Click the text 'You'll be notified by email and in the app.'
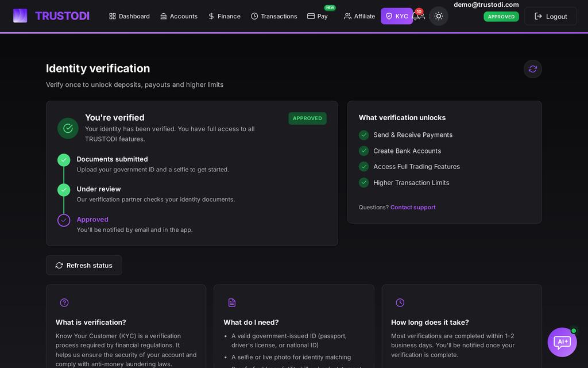This screenshot has height=368, width=588. pyautogui.click(x=134, y=230)
